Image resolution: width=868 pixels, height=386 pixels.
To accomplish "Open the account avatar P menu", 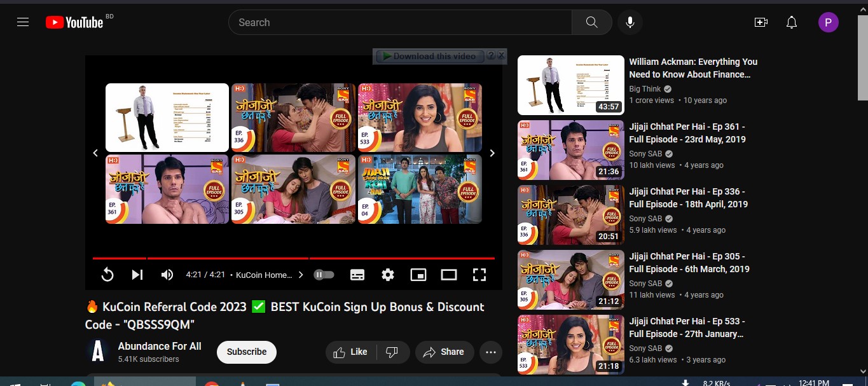I will 828,22.
